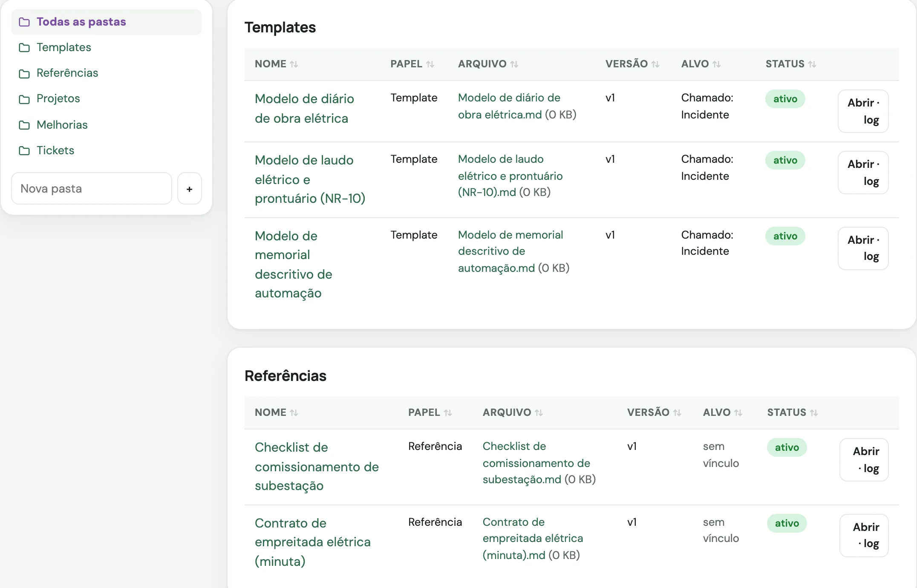The height and width of the screenshot is (588, 917).
Task: Click folder icon beside Tickets
Action: [x=24, y=150]
